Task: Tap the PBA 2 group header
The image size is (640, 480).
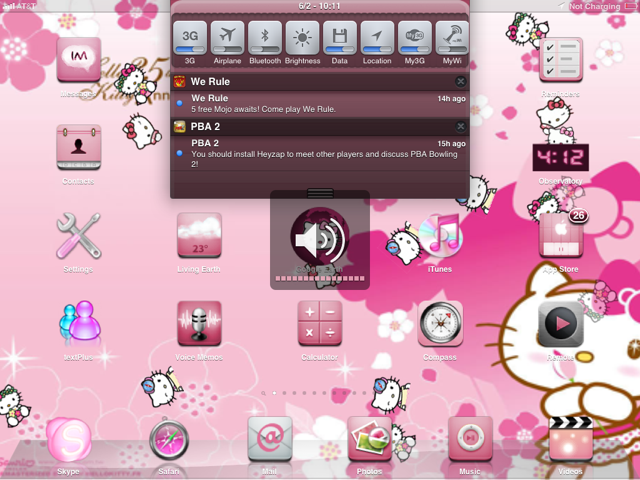Action: point(320,127)
